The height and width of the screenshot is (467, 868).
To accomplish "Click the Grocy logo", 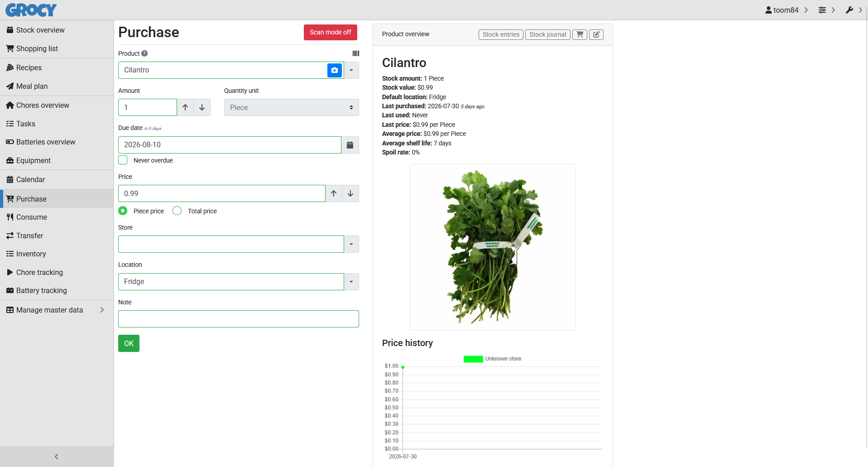I will tap(31, 10).
